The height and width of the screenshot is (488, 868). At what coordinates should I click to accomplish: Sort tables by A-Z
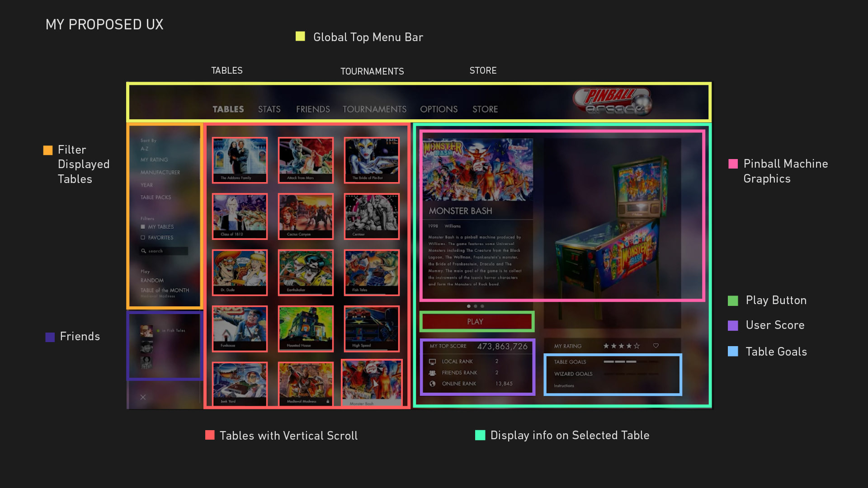point(144,149)
